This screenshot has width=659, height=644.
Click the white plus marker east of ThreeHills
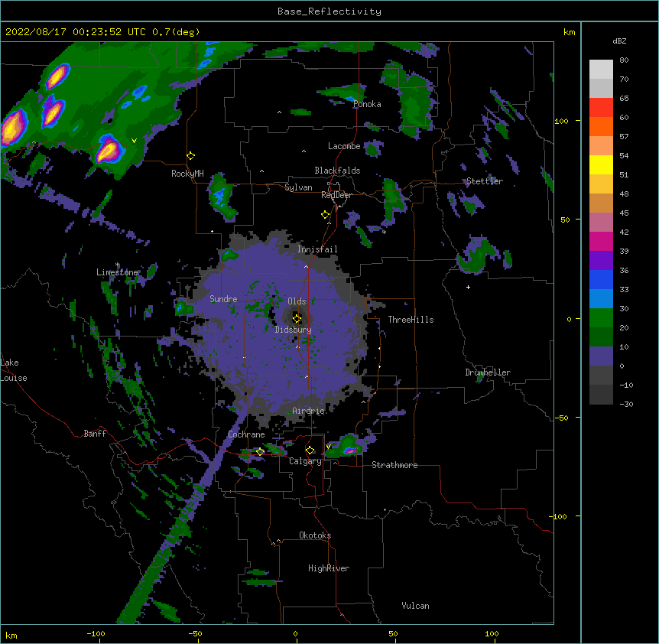pyautogui.click(x=468, y=287)
